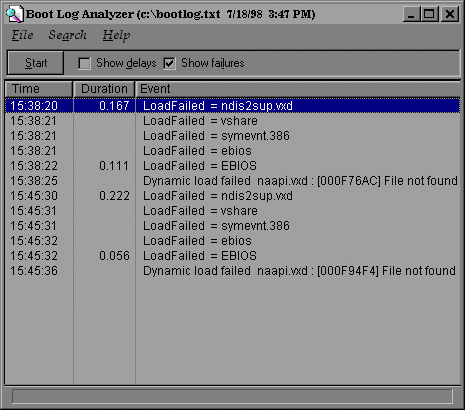Click the Event column header
The height and width of the screenshot is (410, 465).
298,89
